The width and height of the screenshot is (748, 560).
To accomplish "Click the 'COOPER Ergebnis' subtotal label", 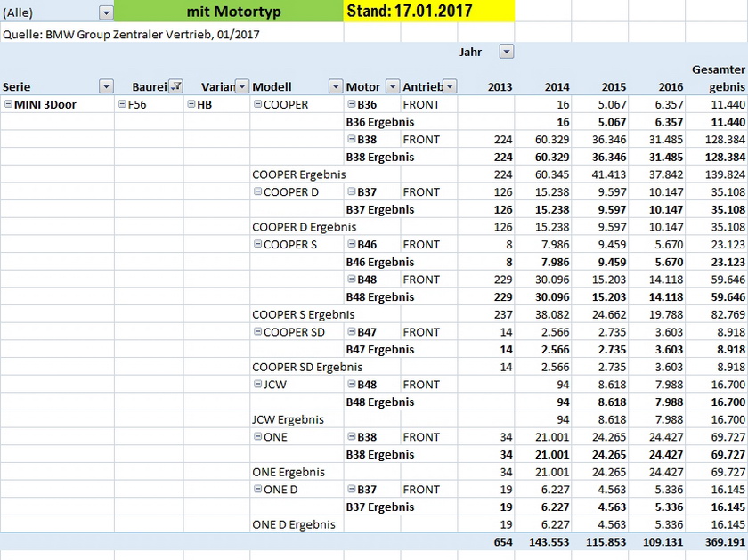I will (299, 174).
